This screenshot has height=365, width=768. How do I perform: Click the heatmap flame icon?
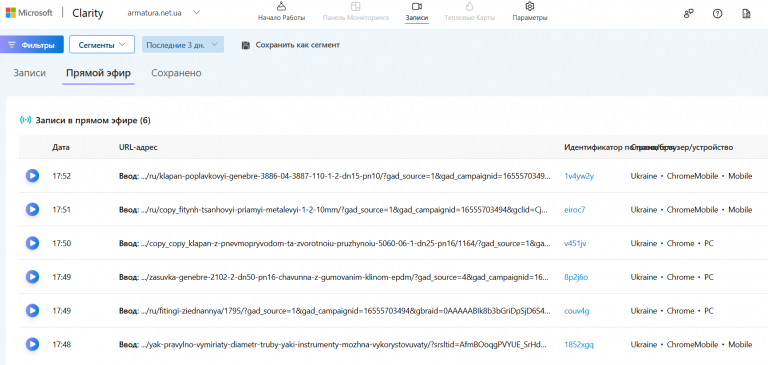[x=470, y=6]
